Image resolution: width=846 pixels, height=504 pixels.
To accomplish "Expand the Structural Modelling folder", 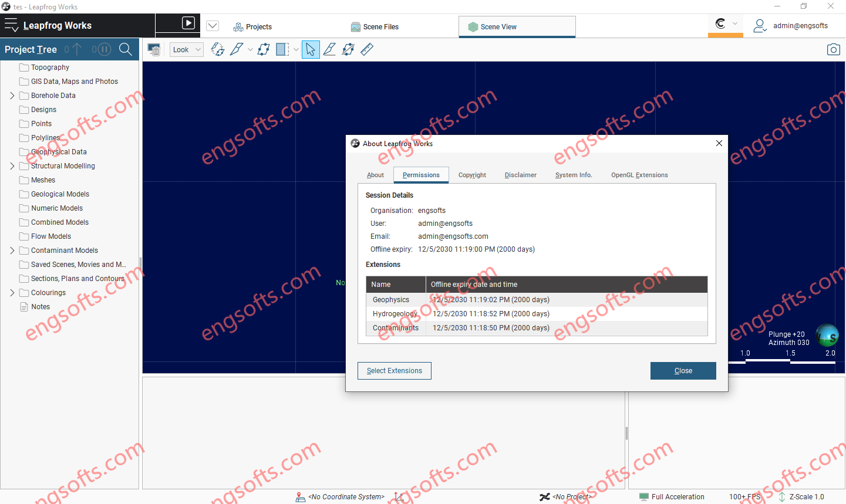I will [12, 166].
